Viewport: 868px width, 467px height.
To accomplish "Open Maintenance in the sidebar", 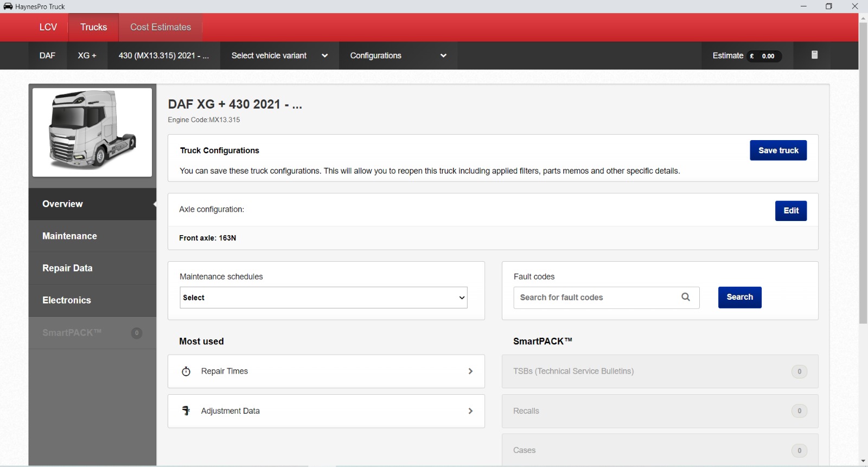I will pos(92,236).
